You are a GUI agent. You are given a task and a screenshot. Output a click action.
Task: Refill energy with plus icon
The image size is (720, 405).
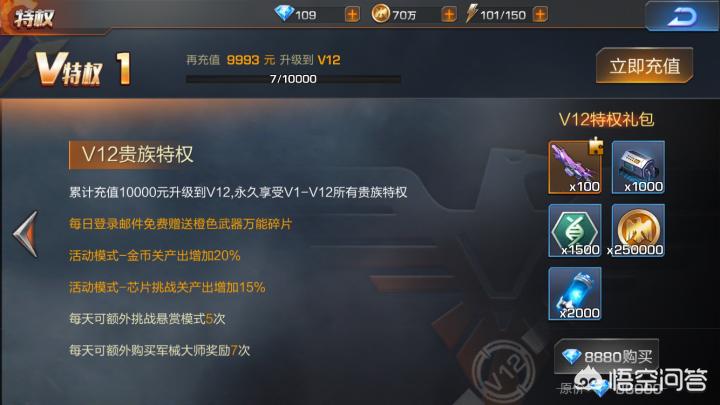tap(540, 15)
